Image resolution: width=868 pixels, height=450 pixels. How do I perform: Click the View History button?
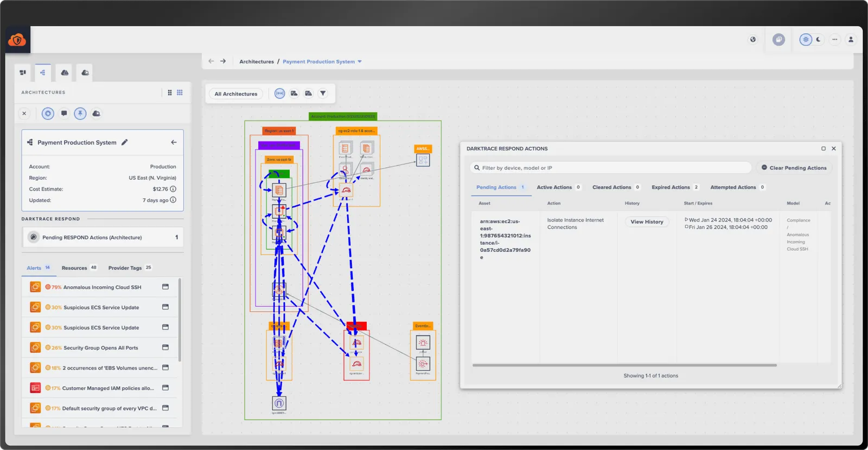(x=647, y=221)
